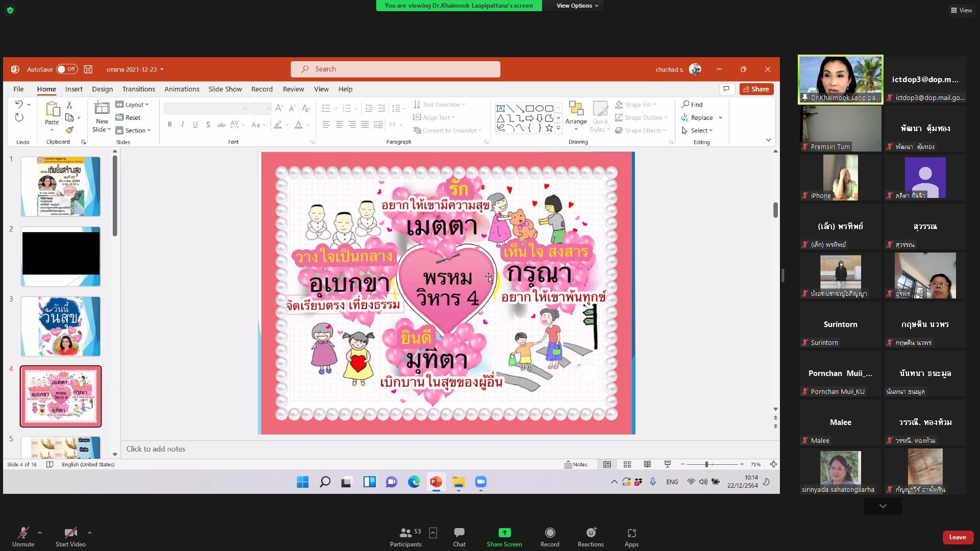This screenshot has height=551, width=980.
Task: Unmute the Zoom microphone
Action: pos(23,533)
